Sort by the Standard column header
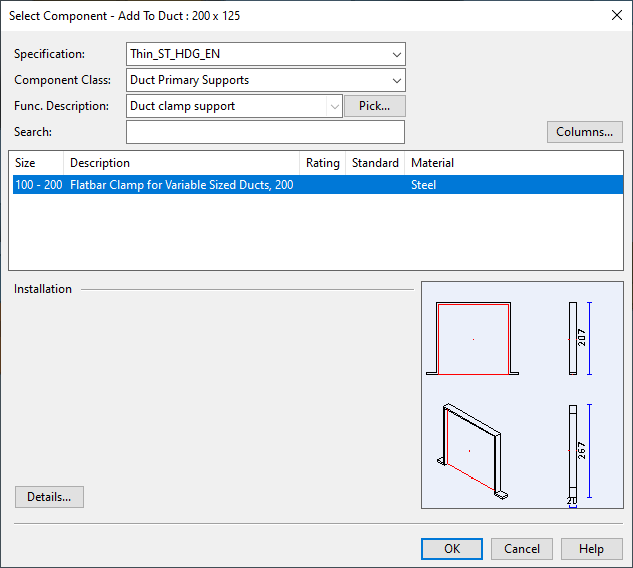Screen dimensions: 633x568 pos(375,163)
